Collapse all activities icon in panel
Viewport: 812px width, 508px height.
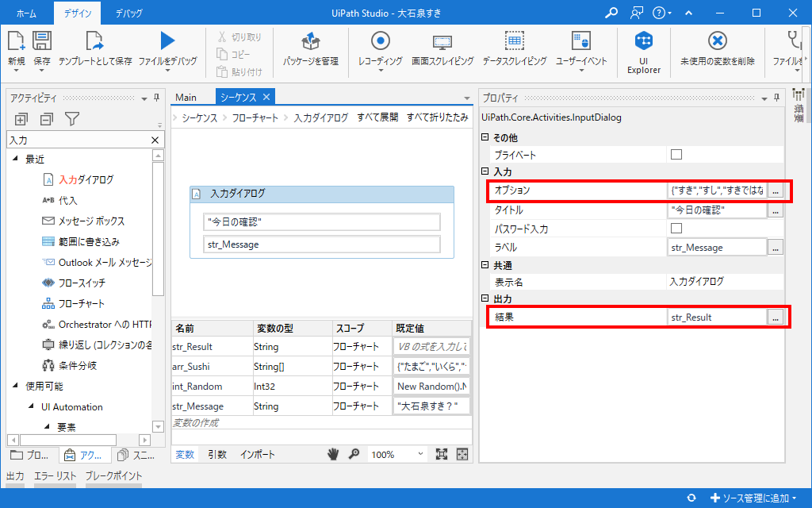[47, 119]
